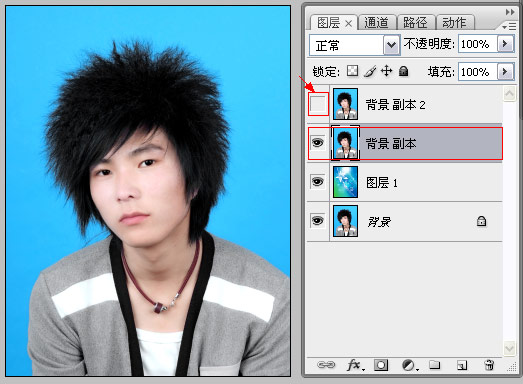Select layer named 背景
This screenshot has width=523, height=384.
[379, 222]
